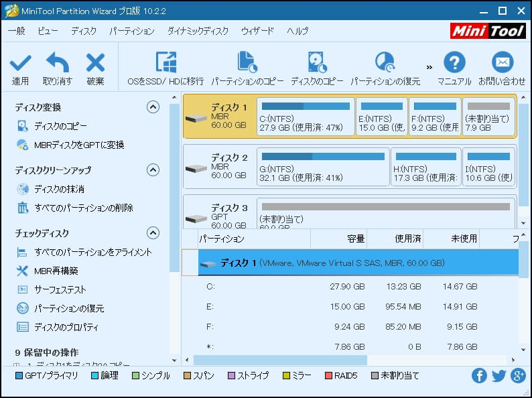Open the パーティション menu
This screenshot has height=398, width=532.
[131, 31]
